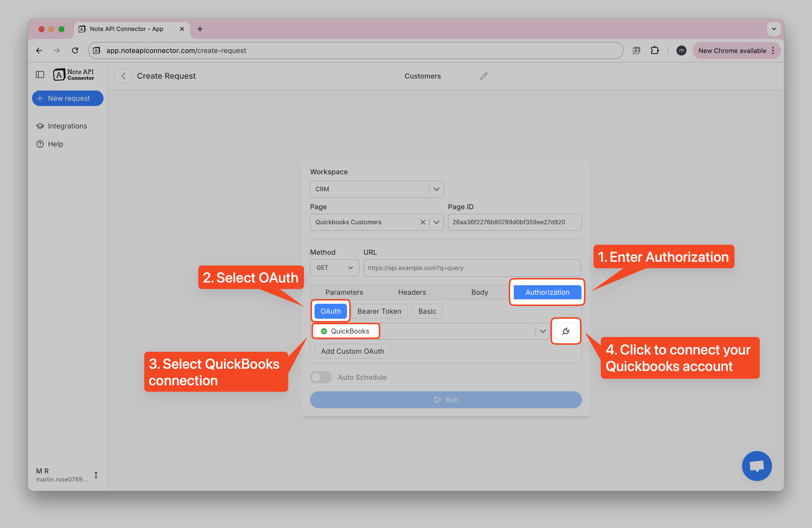Click the Run button

[x=445, y=399]
